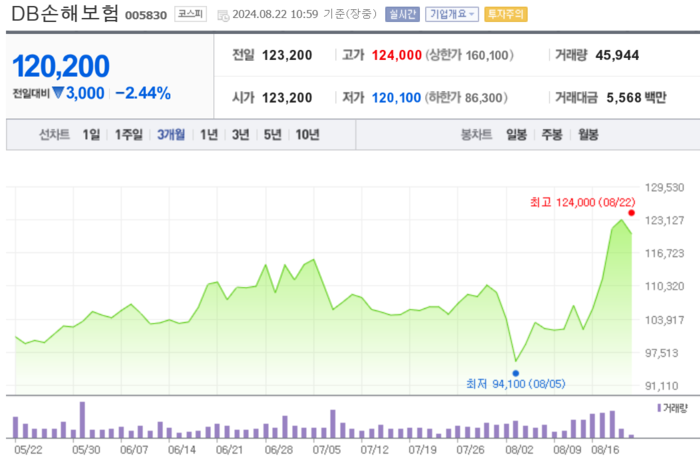
Task: Click the calendar clock icon beside the date
Action: (223, 16)
